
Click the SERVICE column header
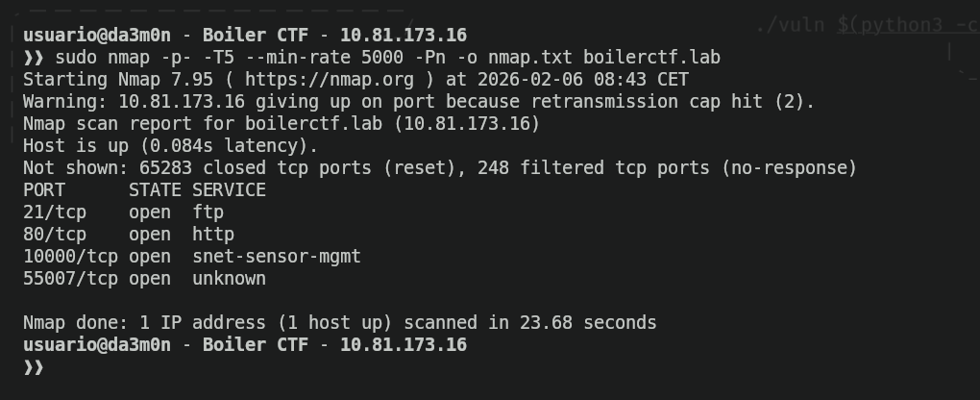click(x=229, y=190)
